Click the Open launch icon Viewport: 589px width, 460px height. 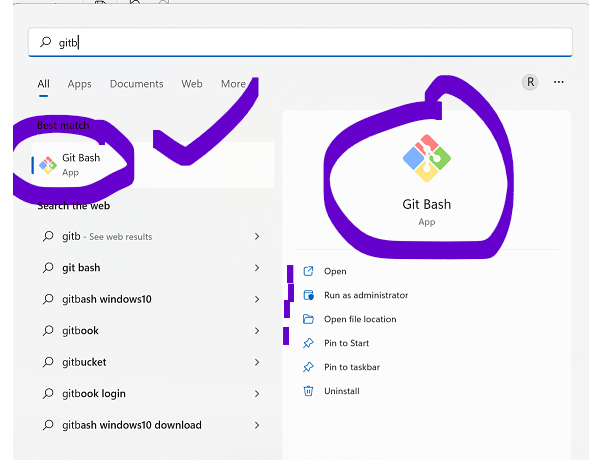[x=308, y=271]
